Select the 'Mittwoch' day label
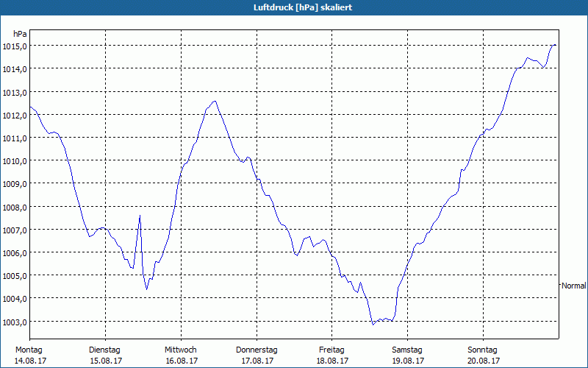The height and width of the screenshot is (368, 588). 181,350
